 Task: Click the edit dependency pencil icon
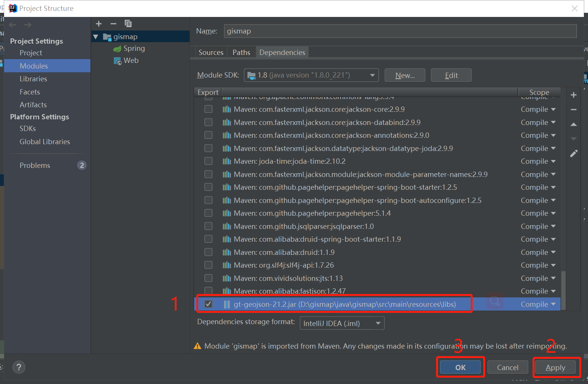pos(574,154)
